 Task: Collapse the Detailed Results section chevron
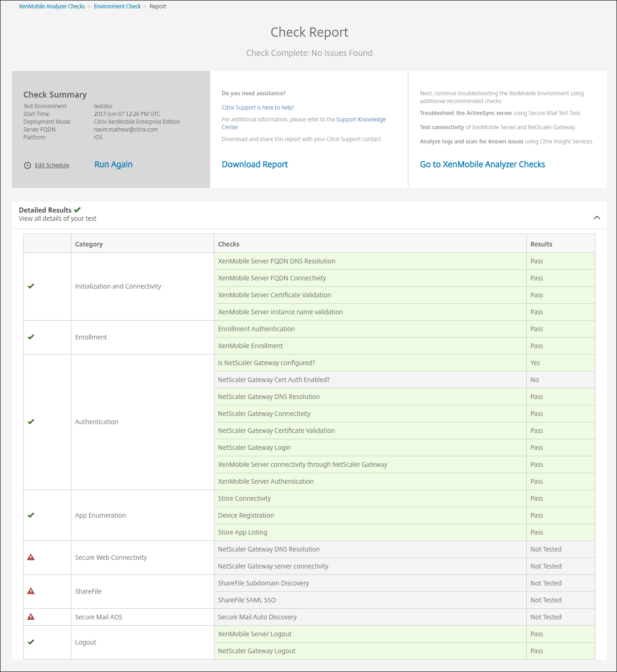click(597, 218)
